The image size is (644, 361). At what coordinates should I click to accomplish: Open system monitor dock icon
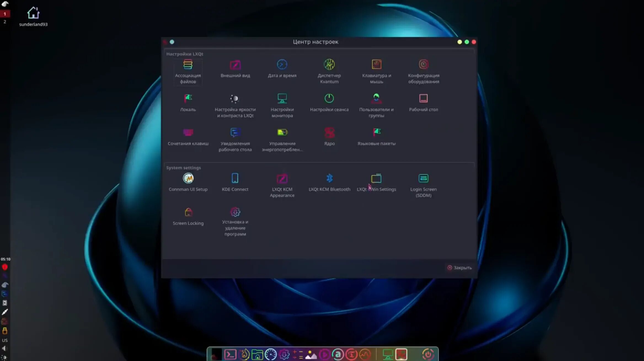tap(365, 354)
